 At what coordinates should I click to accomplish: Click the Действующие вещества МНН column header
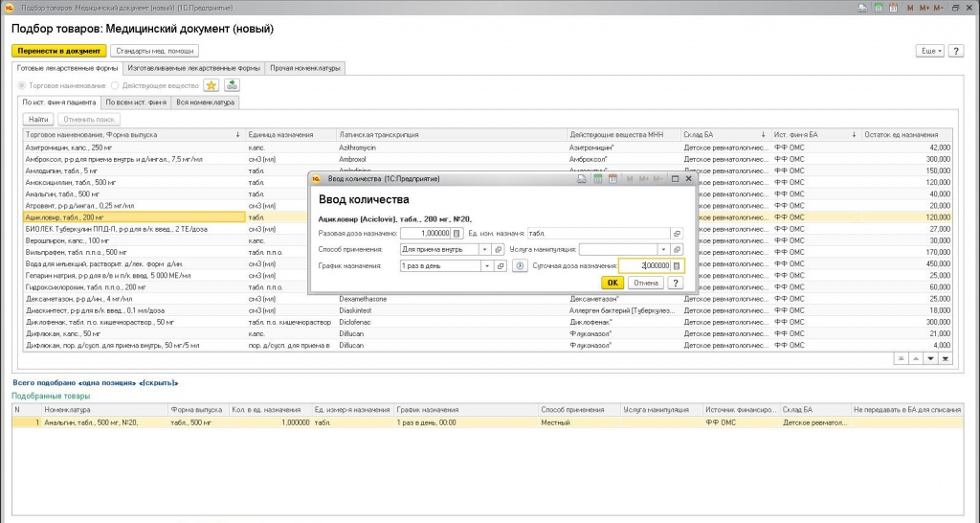pyautogui.click(x=624, y=134)
